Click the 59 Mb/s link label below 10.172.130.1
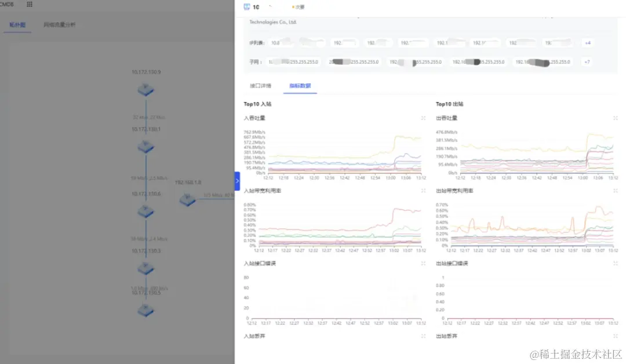The width and height of the screenshot is (626, 364). pyautogui.click(x=150, y=178)
